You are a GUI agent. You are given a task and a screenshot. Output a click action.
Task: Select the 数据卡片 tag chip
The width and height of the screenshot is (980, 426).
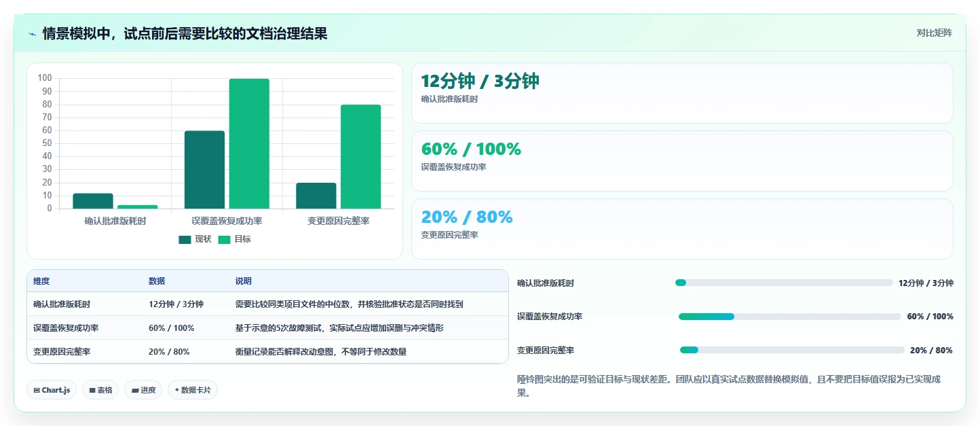(193, 390)
